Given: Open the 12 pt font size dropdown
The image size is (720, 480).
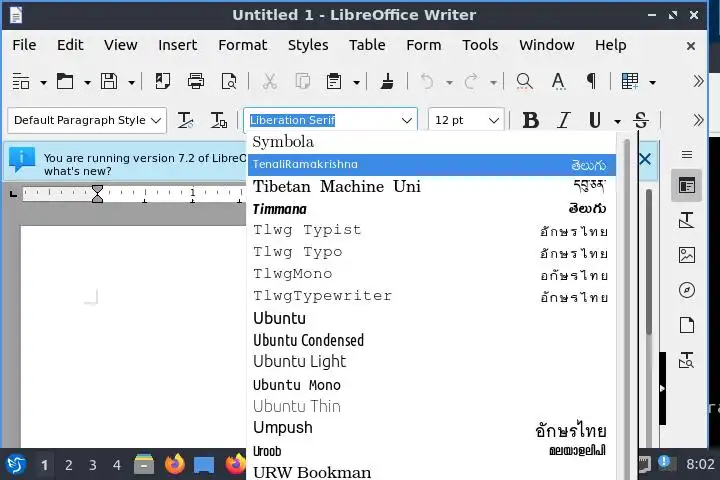Looking at the screenshot, I should (x=494, y=121).
